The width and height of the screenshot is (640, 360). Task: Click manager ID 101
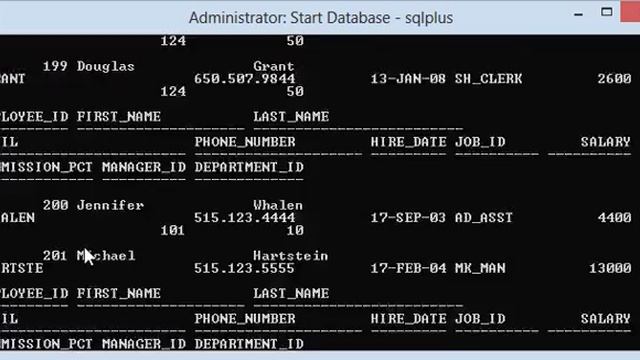click(x=173, y=231)
